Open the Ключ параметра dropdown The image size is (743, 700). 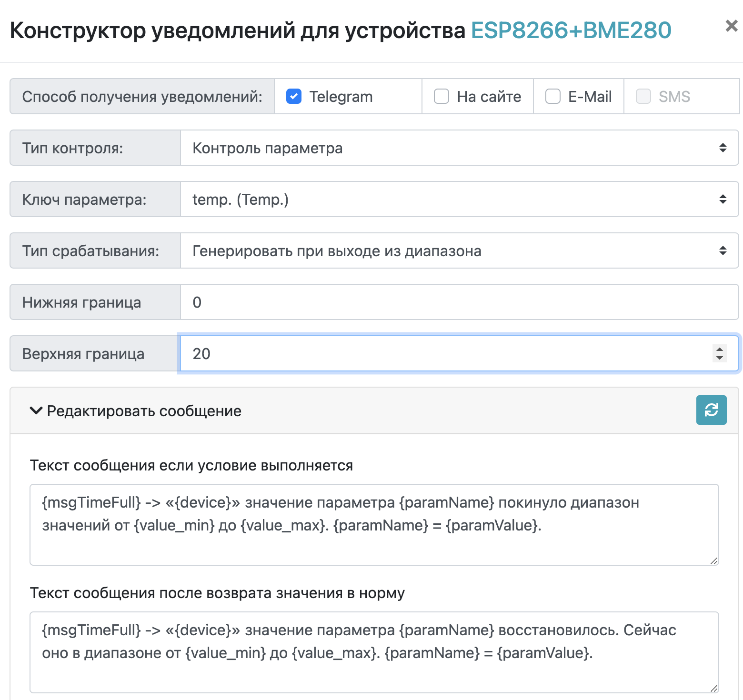[x=460, y=199]
